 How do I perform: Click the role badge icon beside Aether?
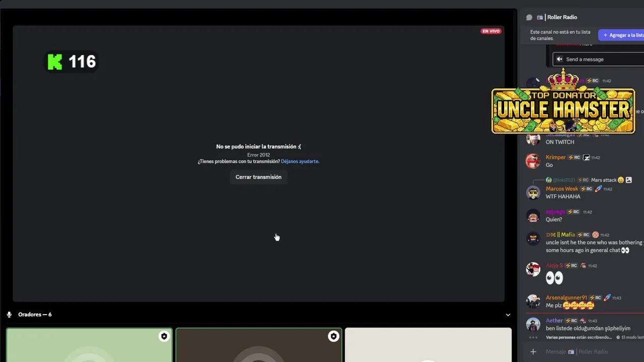[x=583, y=321]
